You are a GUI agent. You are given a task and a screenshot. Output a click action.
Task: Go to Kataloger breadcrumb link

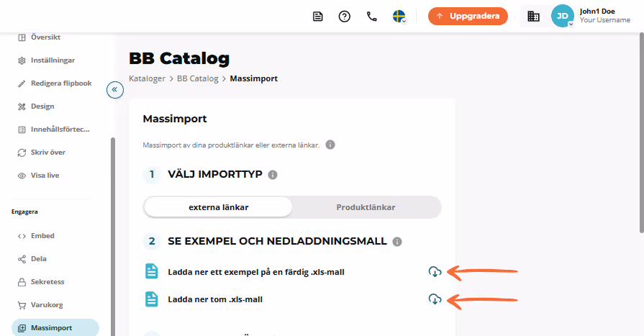[147, 78]
